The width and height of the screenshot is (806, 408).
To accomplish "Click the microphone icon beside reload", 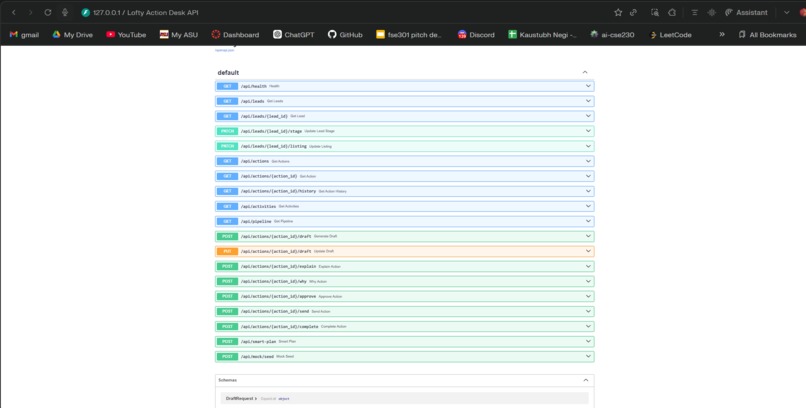I will pos(65,12).
